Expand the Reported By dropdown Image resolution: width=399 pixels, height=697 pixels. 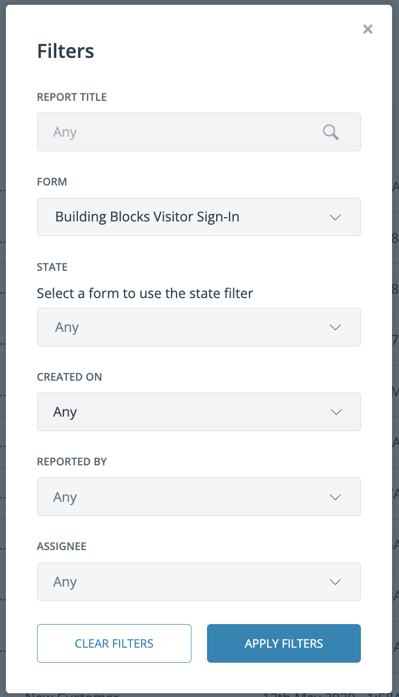click(x=199, y=497)
